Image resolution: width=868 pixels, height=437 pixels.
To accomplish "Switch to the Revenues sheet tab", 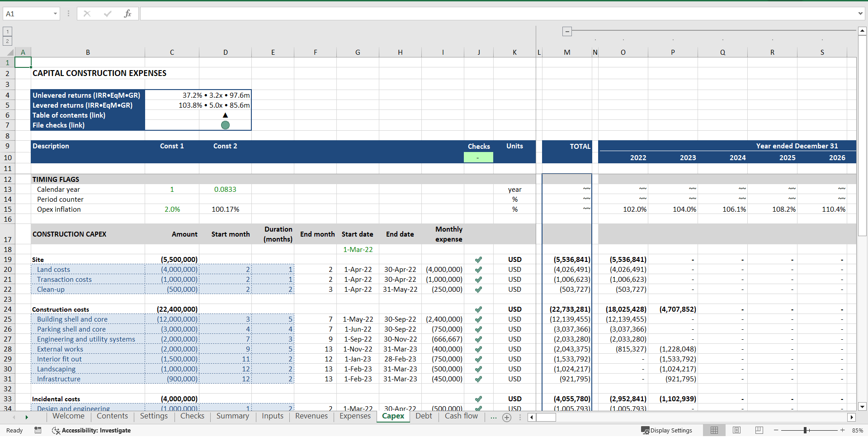I will (x=311, y=416).
